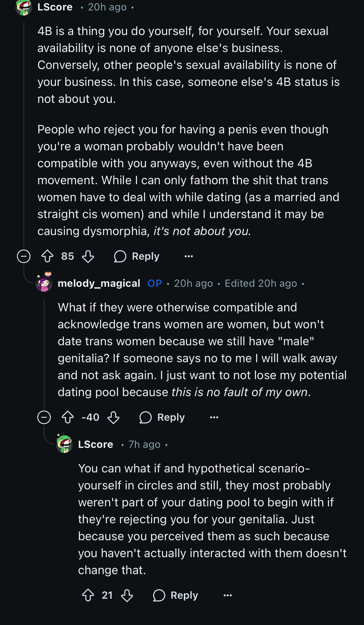Reply to LScore's 85-point comment
Image resolution: width=364 pixels, height=625 pixels.
point(137,256)
